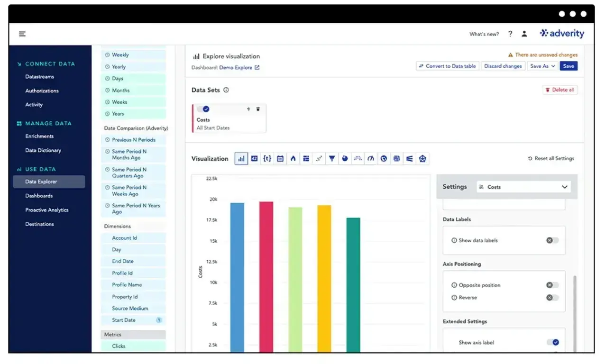Choose the globe map visualization icon
Viewport: 605px width, 364px height.
[x=384, y=159]
